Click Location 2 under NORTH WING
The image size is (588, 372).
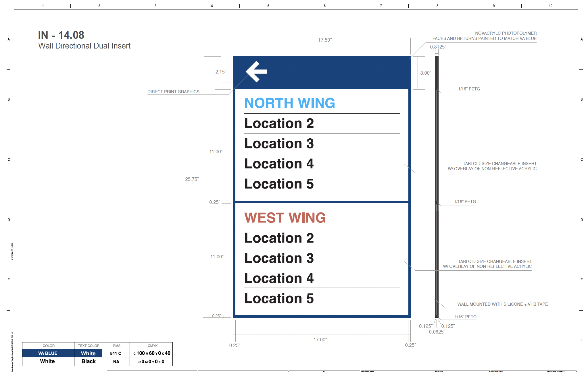[x=279, y=123]
